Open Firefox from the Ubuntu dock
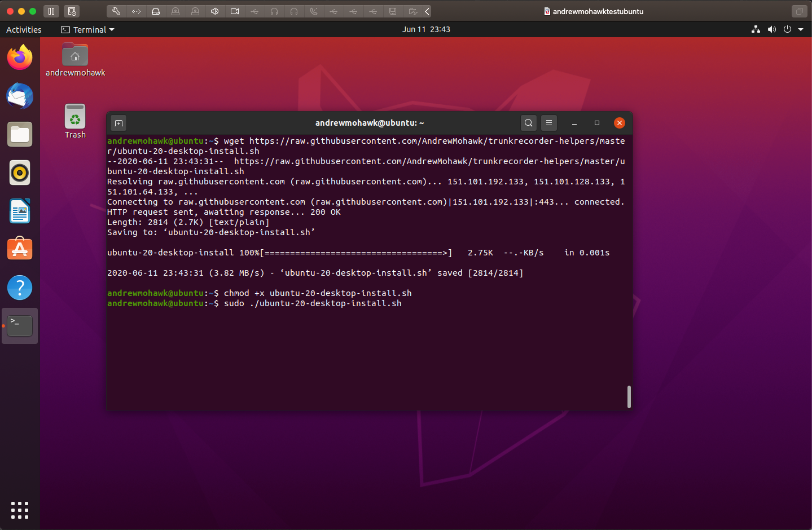Viewport: 812px width, 530px height. [x=20, y=58]
